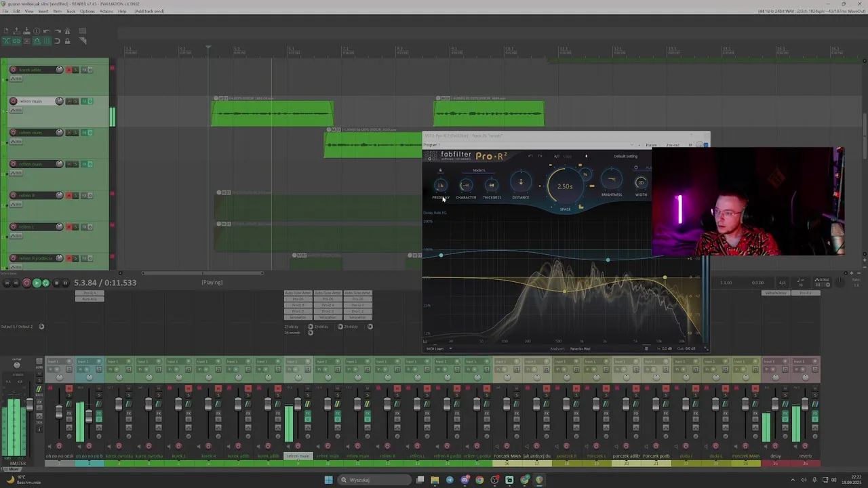
Task: Click Pro-R 2 redo arrow
Action: click(540, 156)
